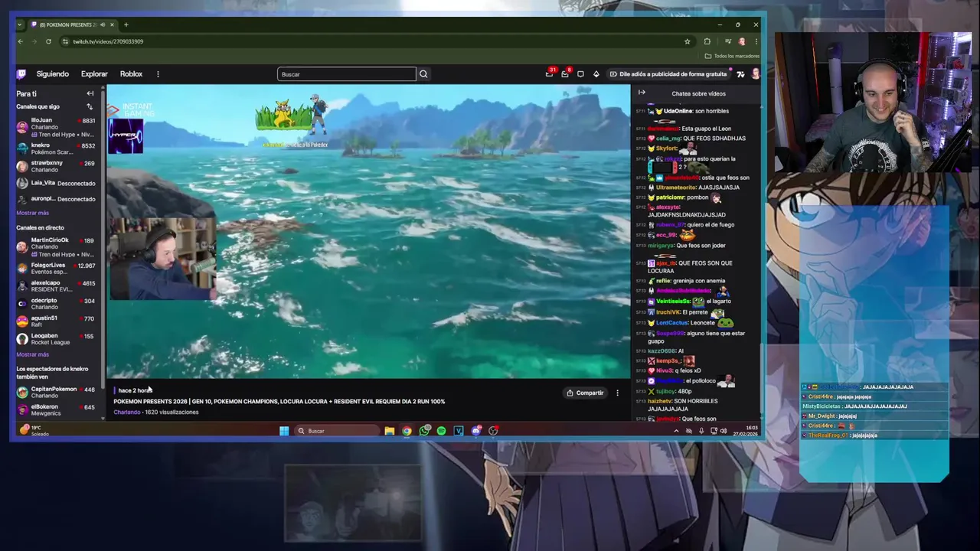
Task: Open 'Todos los marcadores' bookmarks folder
Action: (732, 56)
